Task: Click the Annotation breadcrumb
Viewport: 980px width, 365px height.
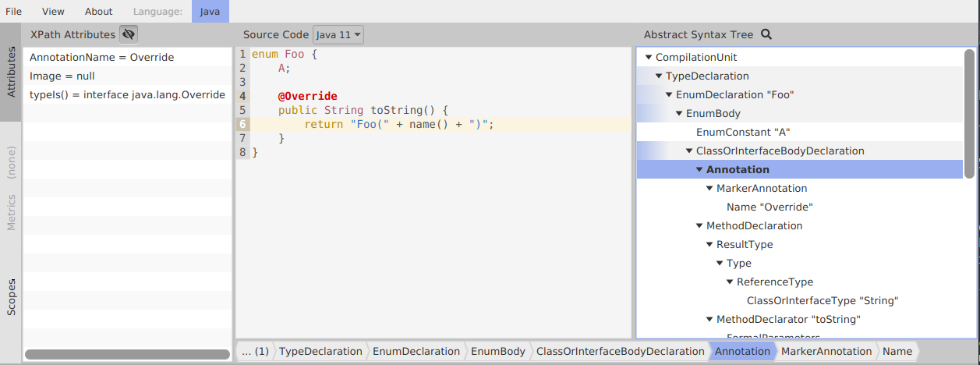Action: pyautogui.click(x=742, y=352)
